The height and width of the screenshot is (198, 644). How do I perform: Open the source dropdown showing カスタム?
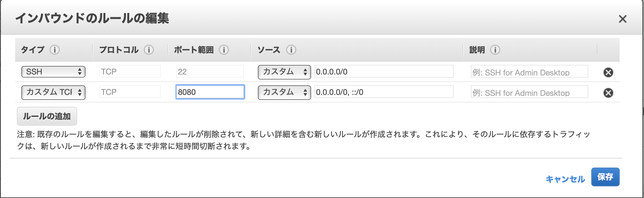[x=284, y=71]
